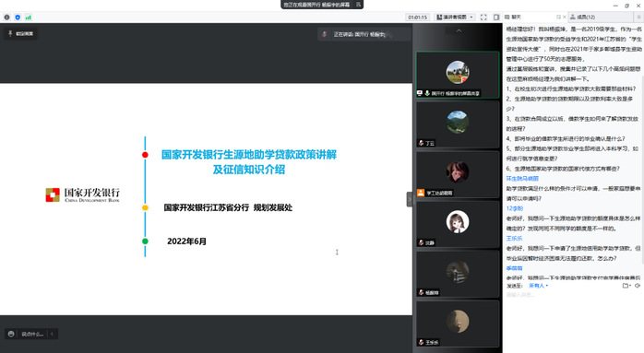Click green microphone icon on presenter tile
Viewport: 644px width, 353px height.
pyautogui.click(x=427, y=93)
